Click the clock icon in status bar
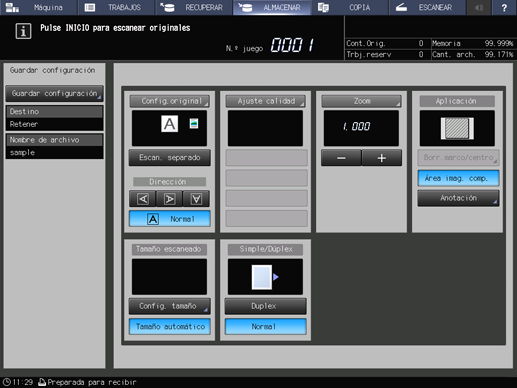Screen dimensions: 517x388 [7, 382]
